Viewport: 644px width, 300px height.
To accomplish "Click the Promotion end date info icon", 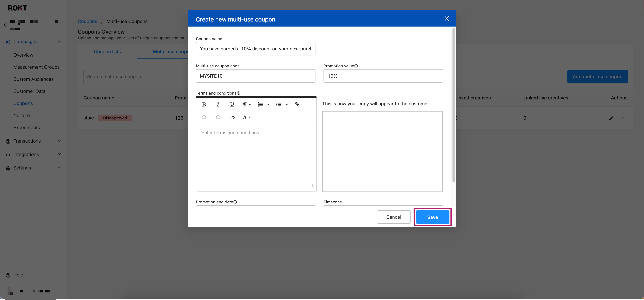I will pos(235,202).
